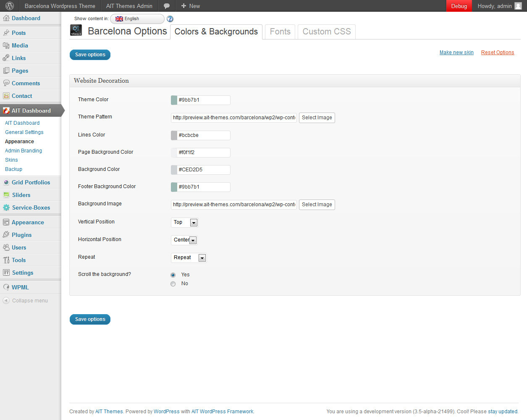Click the Contact icon in sidebar
This screenshot has height=420, width=527.
pos(6,96)
